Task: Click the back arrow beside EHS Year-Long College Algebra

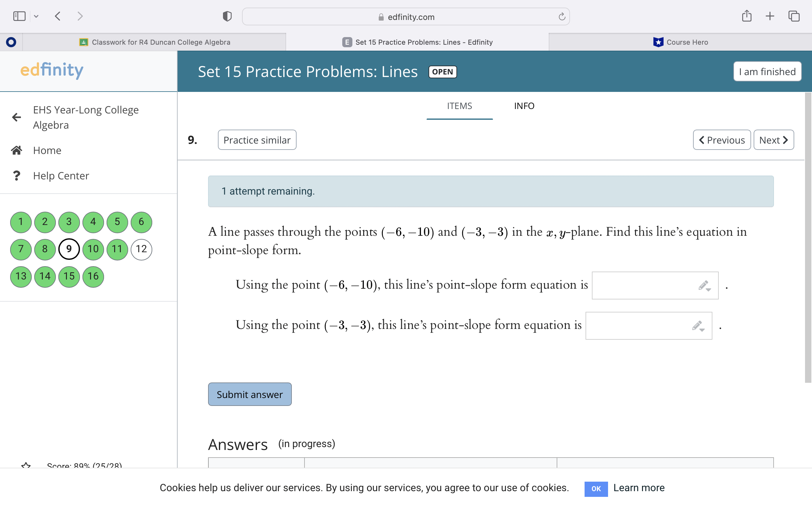Action: [x=16, y=117]
